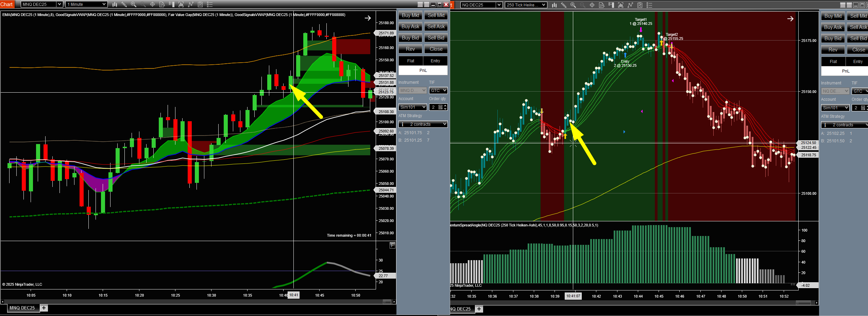
Task: Click the MNQ chart horizontal scrollbar thumb
Action: [x=387, y=302]
